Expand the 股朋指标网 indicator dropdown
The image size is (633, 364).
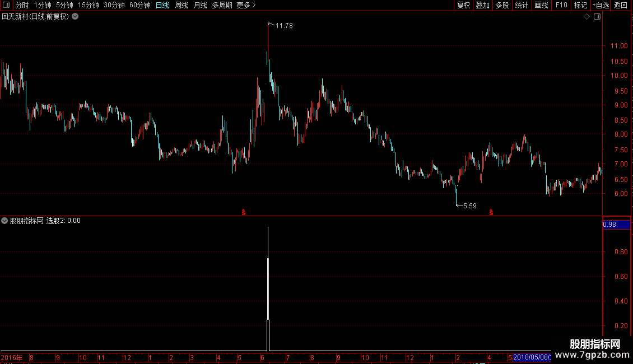click(4, 221)
